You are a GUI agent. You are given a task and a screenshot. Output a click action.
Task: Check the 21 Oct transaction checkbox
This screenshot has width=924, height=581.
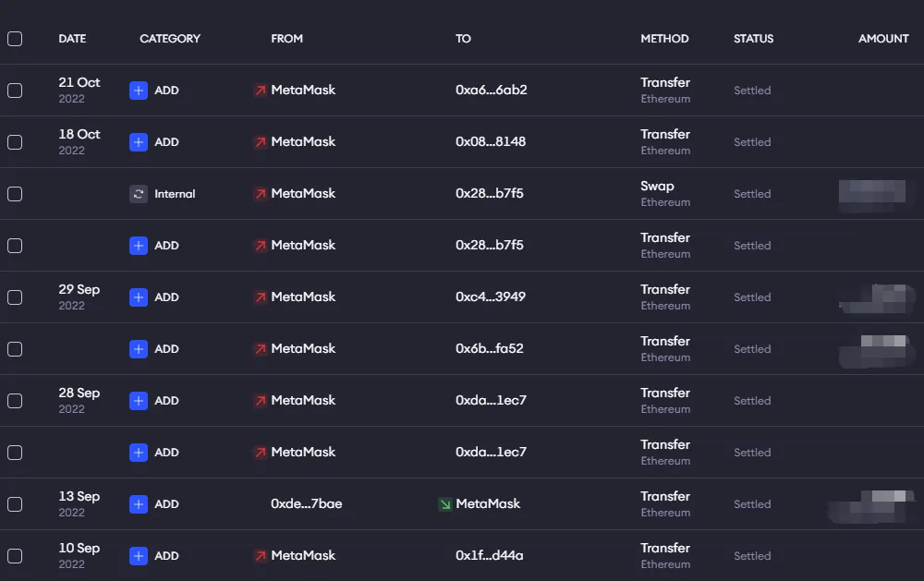[x=15, y=91]
